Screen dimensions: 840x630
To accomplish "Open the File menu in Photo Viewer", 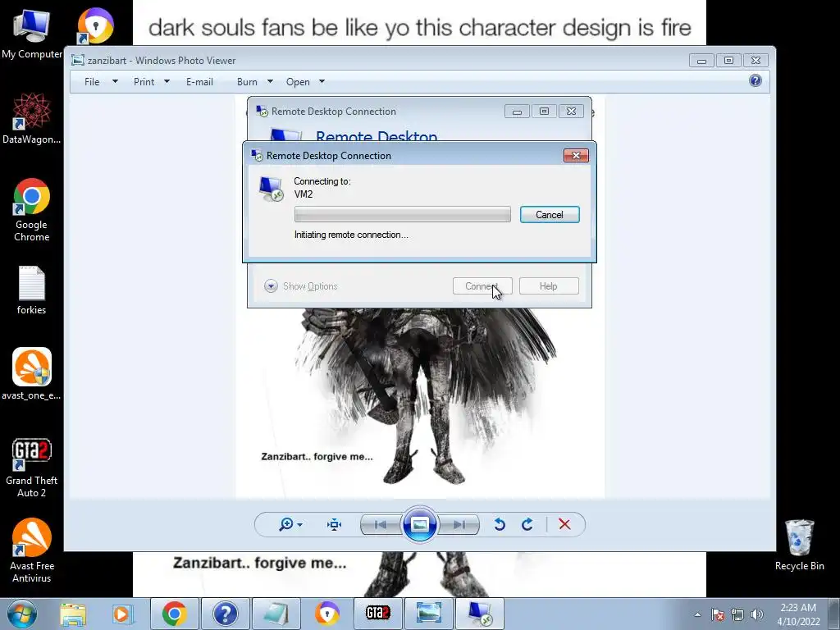I will pos(92,82).
